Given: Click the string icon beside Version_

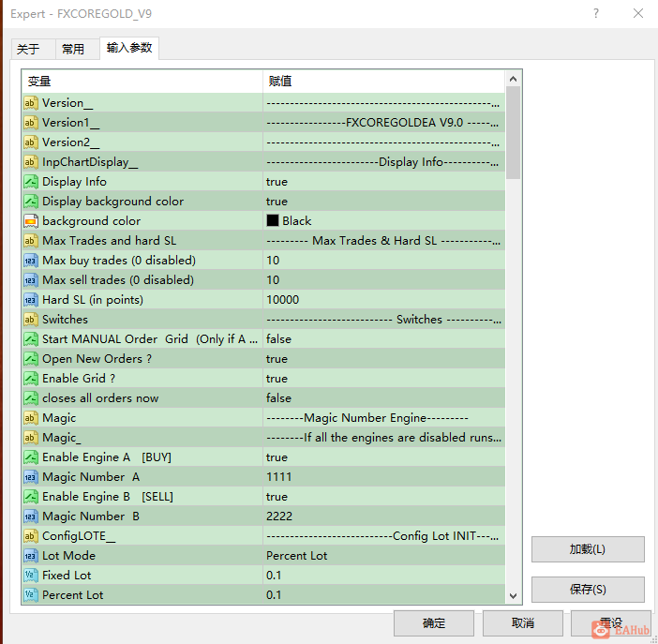Looking at the screenshot, I should (x=31, y=103).
